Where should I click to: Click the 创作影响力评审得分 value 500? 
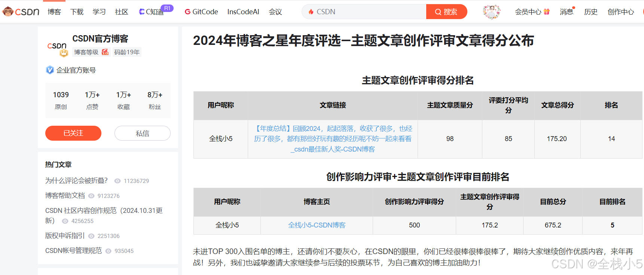415,225
